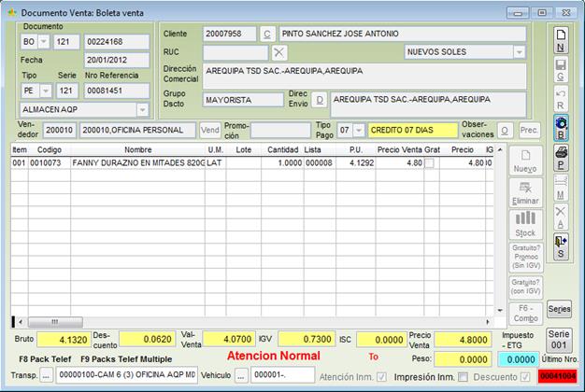Click the Exit (S) door icon
The width and height of the screenshot is (585, 392).
(561, 246)
